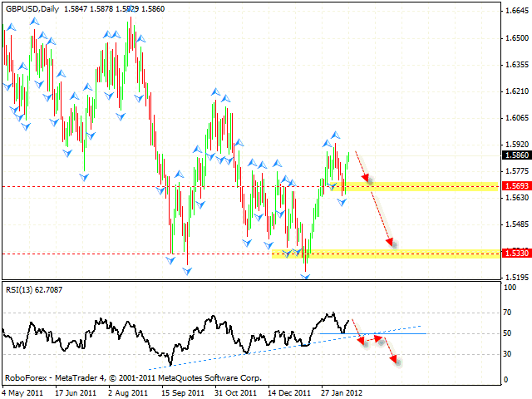Image resolution: width=532 pixels, height=399 pixels.
Task: Select the red 1.5330 price level label
Action: (513, 254)
